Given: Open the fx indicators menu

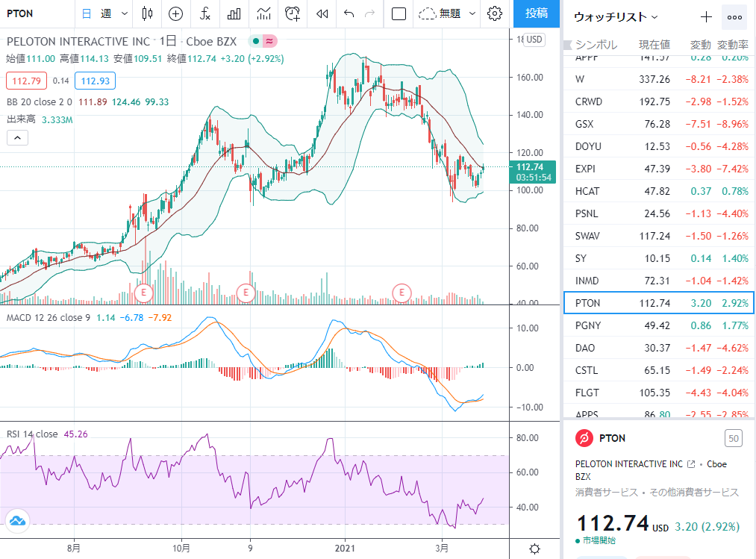Looking at the screenshot, I should tap(205, 13).
